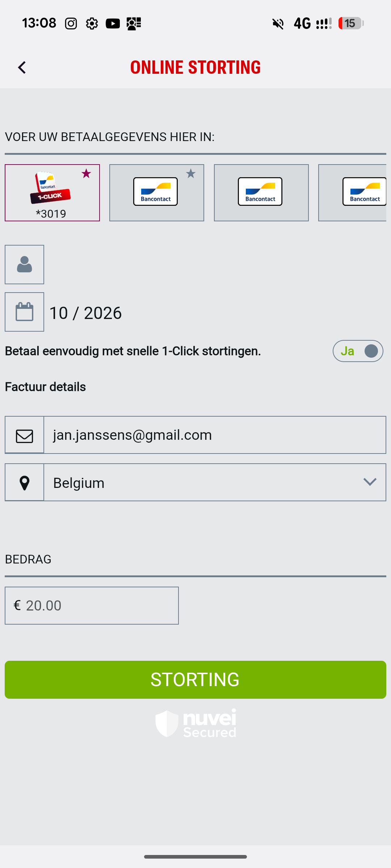Tap the grey star on the second Bancontact option
The image size is (391, 868).
(x=191, y=174)
